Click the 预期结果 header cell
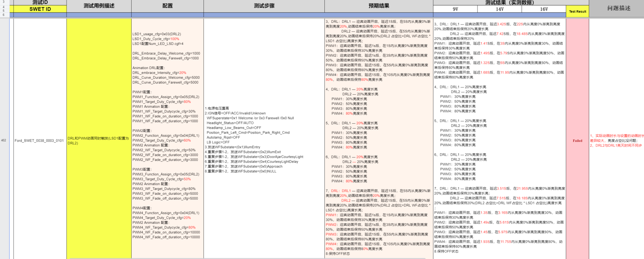Screen dimensions: 644x259 tap(379, 6)
